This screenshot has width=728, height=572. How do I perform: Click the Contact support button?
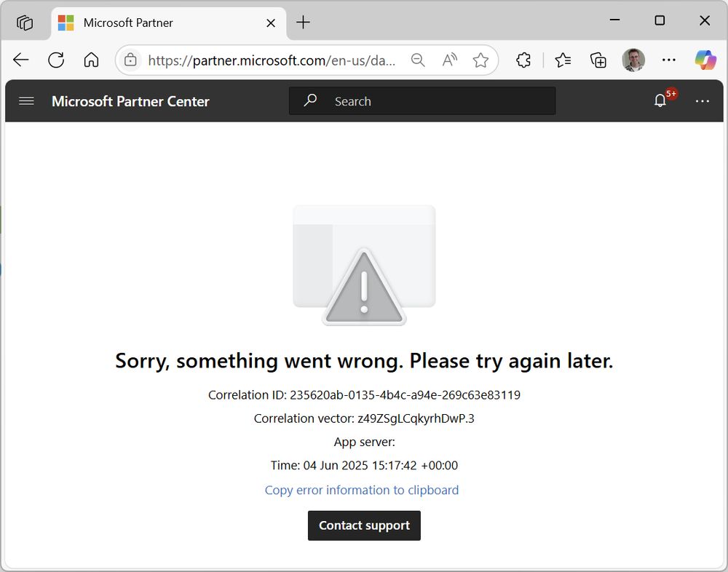(364, 525)
